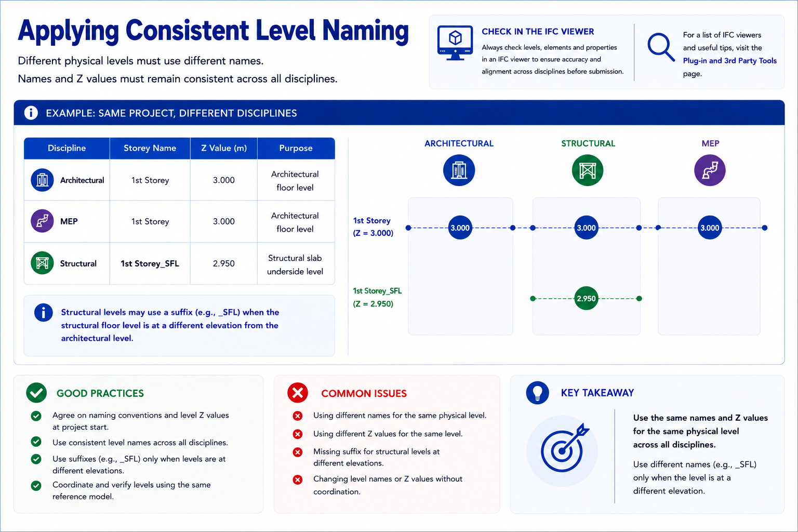
Task: Select the 2.950 Z value cell
Action: pyautogui.click(x=224, y=263)
